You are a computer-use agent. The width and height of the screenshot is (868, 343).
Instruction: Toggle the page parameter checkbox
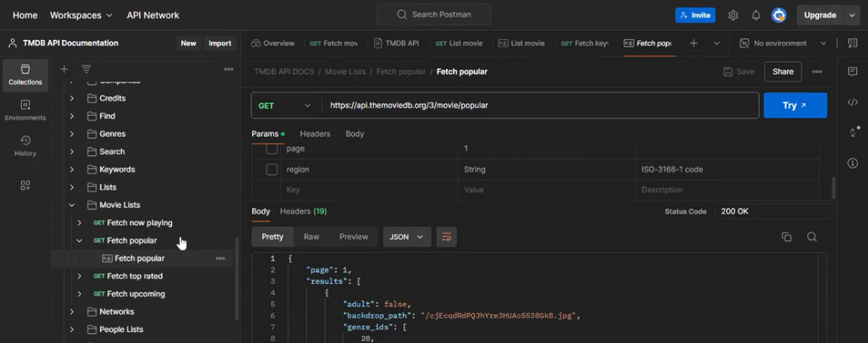(x=271, y=148)
